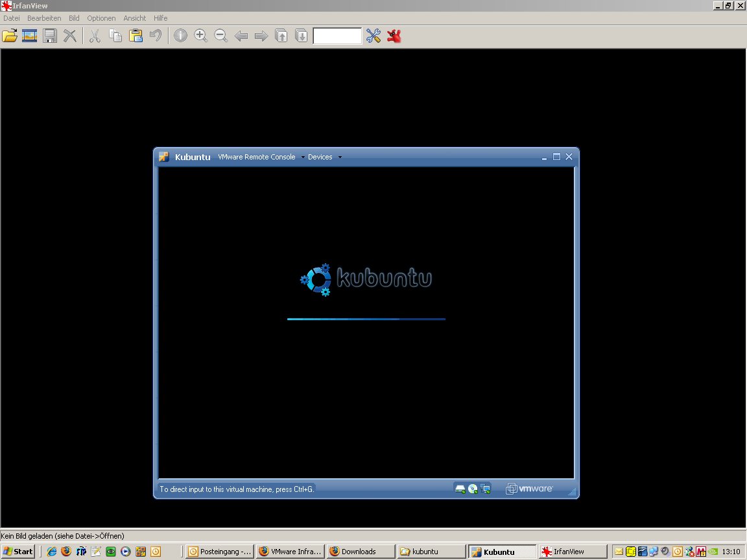Screen dimensions: 747x560
Task: Click the notepad quick launch icon
Action: click(96, 552)
